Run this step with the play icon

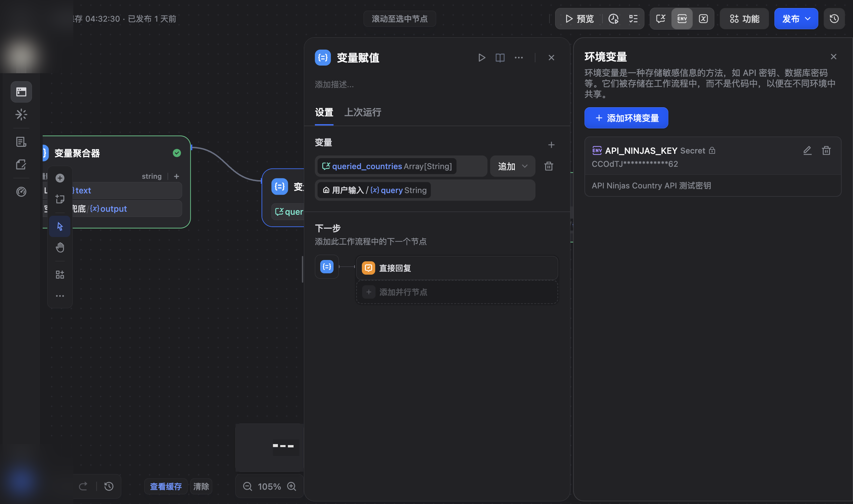click(481, 58)
